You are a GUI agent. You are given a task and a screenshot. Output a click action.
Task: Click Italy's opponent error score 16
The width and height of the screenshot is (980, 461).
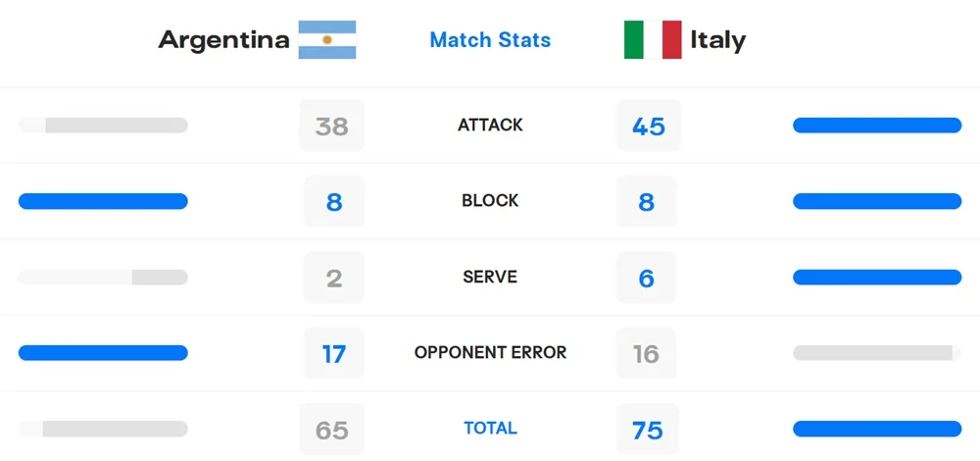647,353
